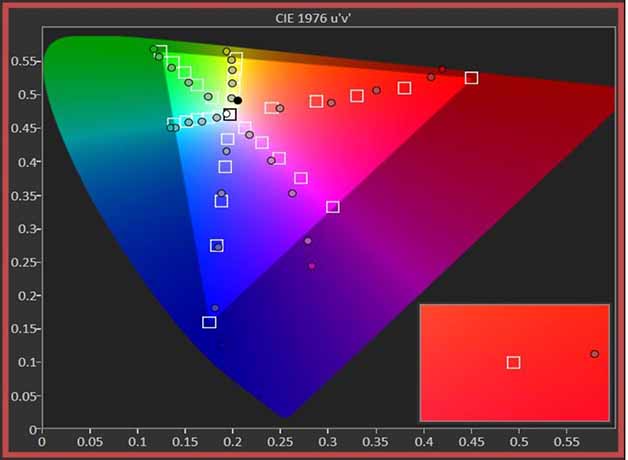Image resolution: width=628 pixels, height=460 pixels.
Task: Select the measured circle in red inset panel
Action: [x=594, y=354]
